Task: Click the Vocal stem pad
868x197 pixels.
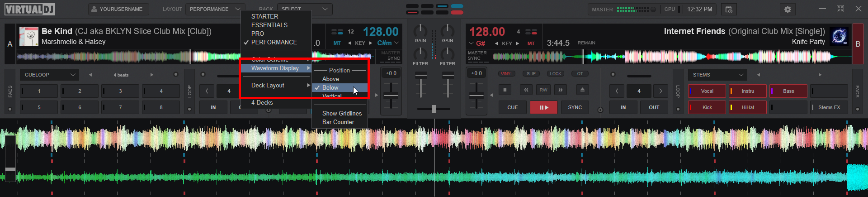Action: (x=707, y=91)
